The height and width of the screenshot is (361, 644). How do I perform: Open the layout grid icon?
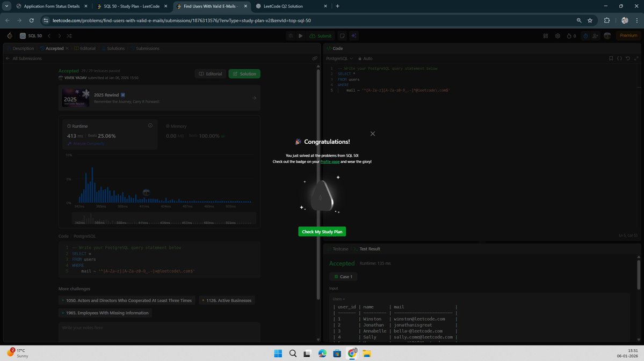[x=545, y=36]
